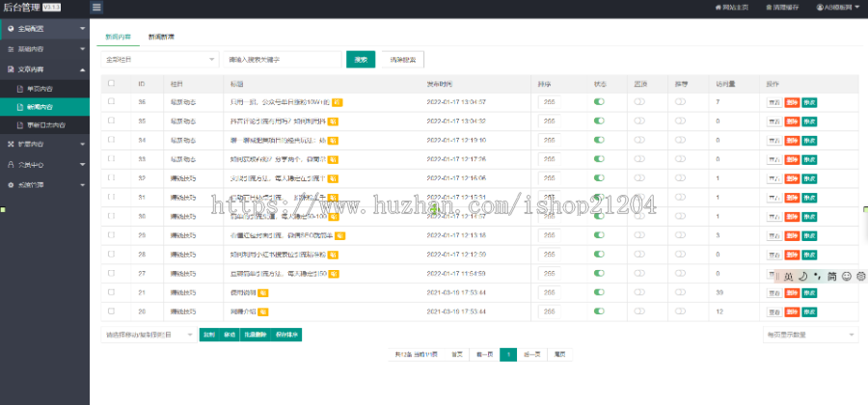868x405 pixels.
Task: Tick the checkbox for row ID 36
Action: click(x=111, y=101)
